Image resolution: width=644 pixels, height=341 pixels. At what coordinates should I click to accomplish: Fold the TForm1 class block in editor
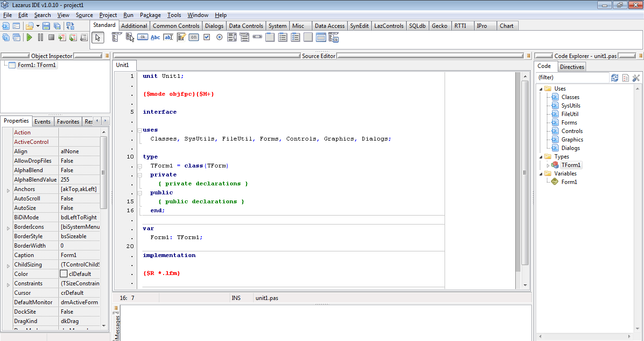(x=140, y=166)
